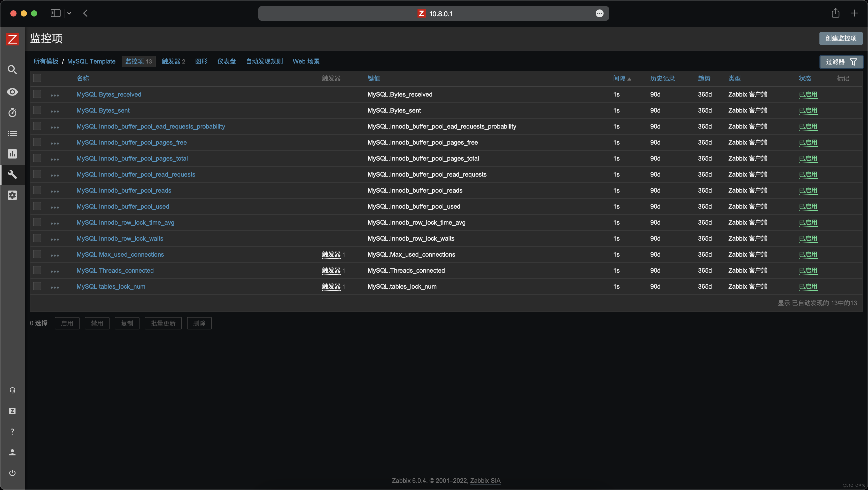Go back with browser back arrow

(85, 13)
